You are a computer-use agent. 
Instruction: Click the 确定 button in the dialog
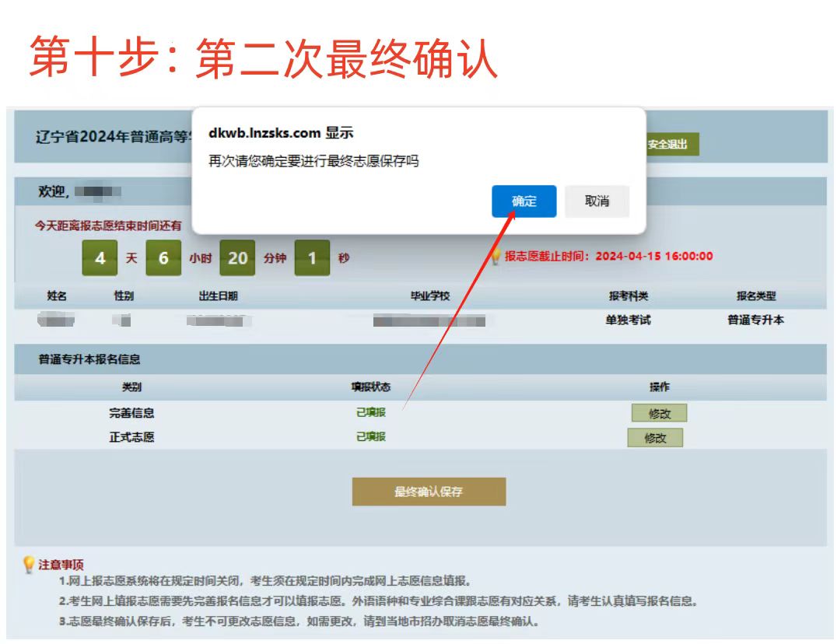coord(524,201)
